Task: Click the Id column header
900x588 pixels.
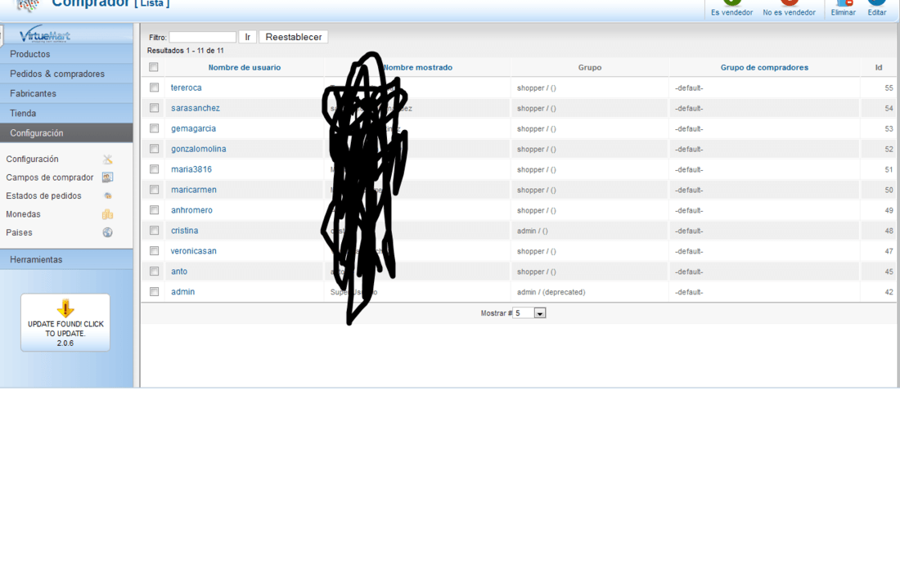Action: click(x=878, y=67)
